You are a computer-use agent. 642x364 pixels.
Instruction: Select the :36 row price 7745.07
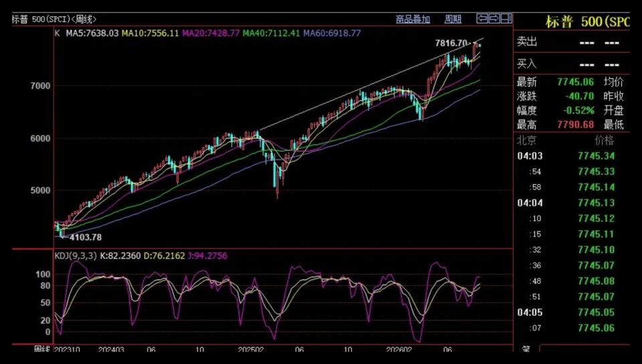coord(596,265)
